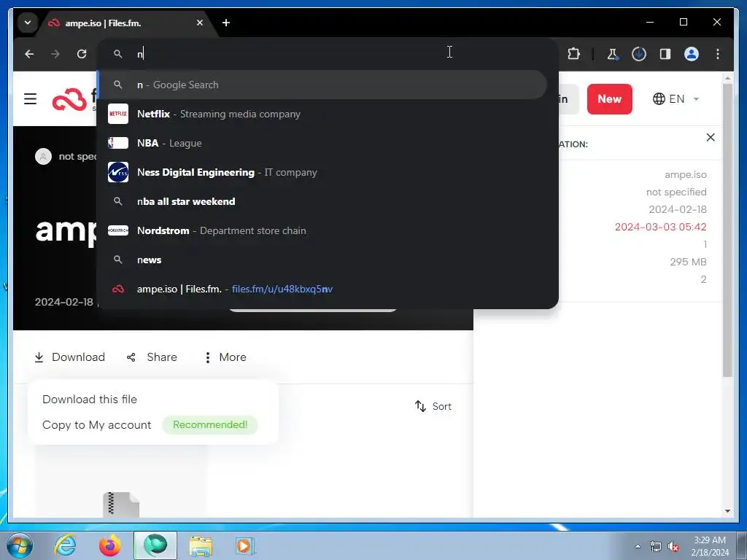
Task: Open the Files.fm hamburger menu
Action: click(x=30, y=98)
